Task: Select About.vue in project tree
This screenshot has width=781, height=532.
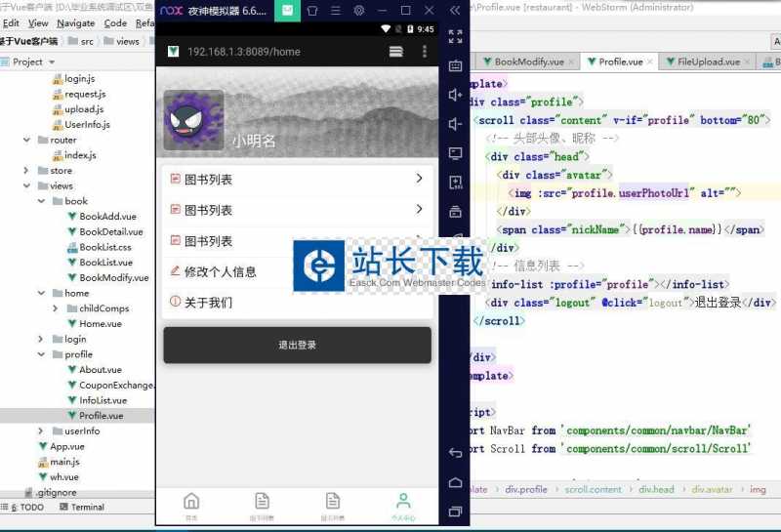Action: (x=95, y=370)
